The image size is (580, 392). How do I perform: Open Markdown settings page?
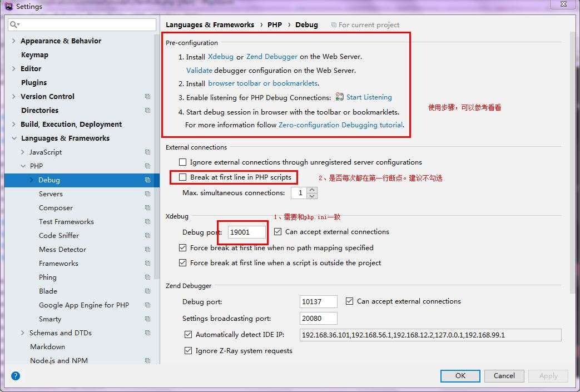coord(47,347)
